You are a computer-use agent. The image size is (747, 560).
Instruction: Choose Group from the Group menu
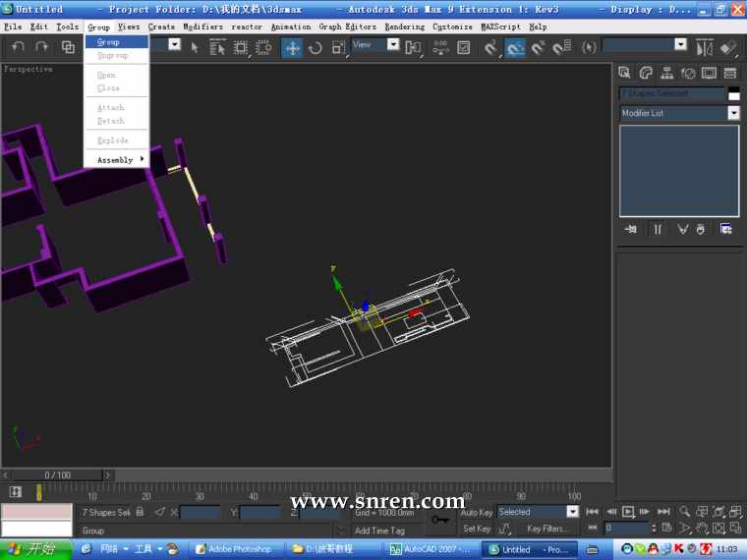tap(108, 42)
